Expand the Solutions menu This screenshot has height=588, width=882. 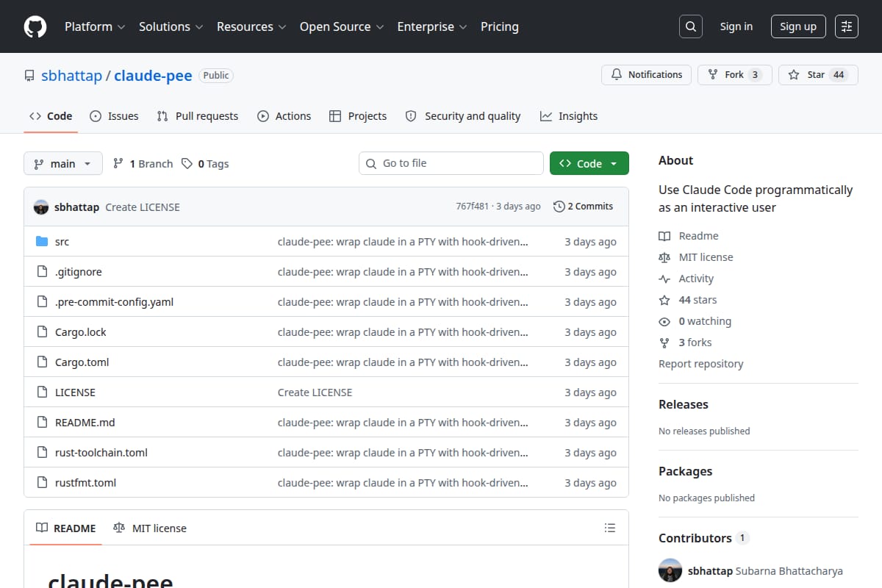171,26
